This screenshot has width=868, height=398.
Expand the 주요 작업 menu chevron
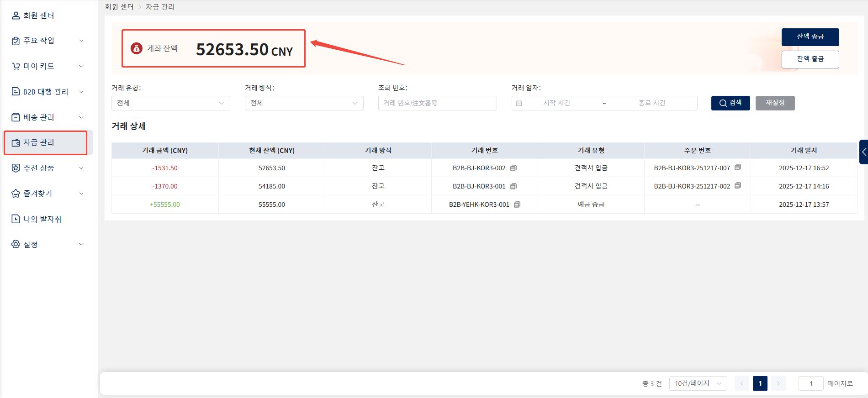click(x=81, y=41)
